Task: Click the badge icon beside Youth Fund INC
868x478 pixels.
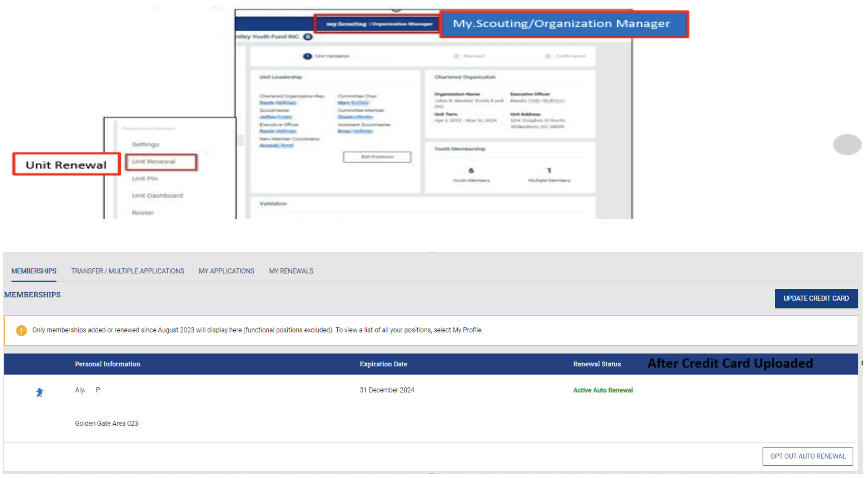Action: tap(308, 37)
